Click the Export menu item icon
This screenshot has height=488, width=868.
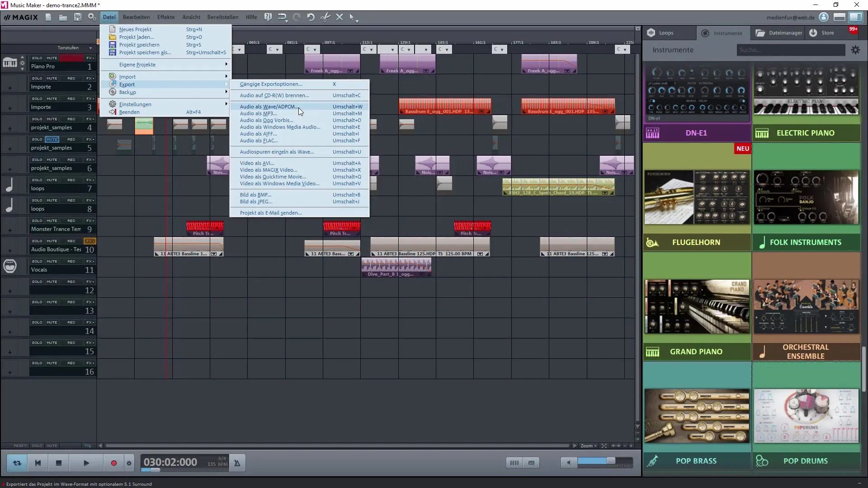point(113,84)
